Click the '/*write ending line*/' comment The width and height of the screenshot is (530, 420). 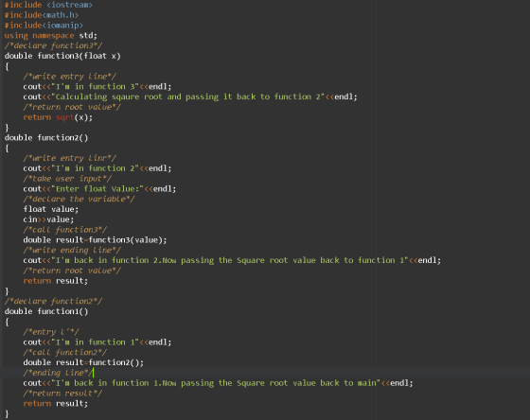click(x=72, y=250)
